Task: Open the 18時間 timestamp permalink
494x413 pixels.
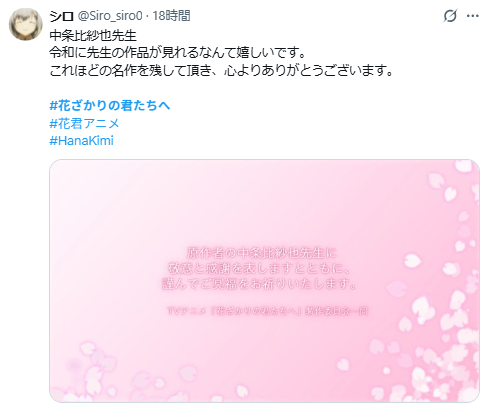Action: (171, 16)
